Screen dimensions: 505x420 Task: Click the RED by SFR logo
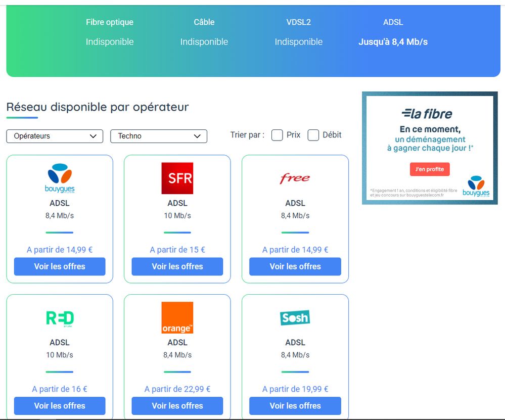(x=60, y=318)
